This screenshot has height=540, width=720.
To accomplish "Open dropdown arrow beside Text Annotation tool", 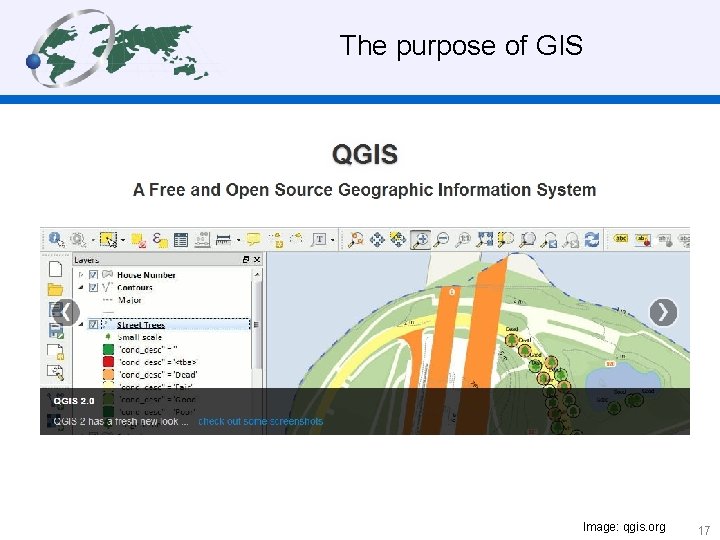I will (332, 240).
